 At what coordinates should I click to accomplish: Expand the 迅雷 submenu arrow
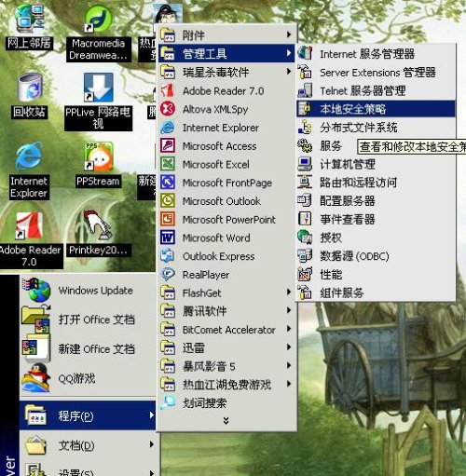pos(289,347)
